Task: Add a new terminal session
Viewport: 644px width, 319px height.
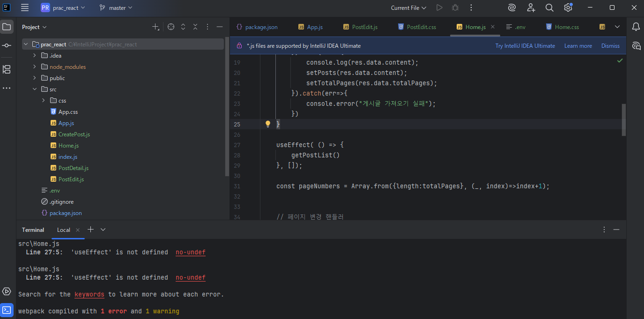Action: (91, 230)
